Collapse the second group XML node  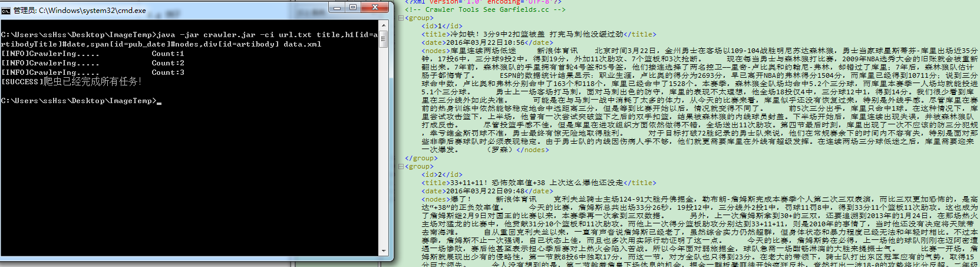[x=401, y=166]
